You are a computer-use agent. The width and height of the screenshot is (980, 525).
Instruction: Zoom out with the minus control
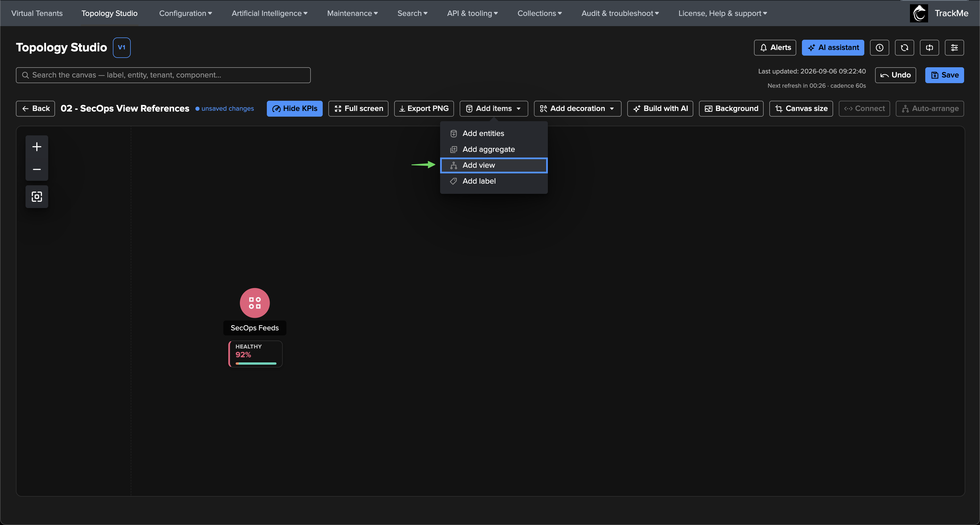[37, 169]
